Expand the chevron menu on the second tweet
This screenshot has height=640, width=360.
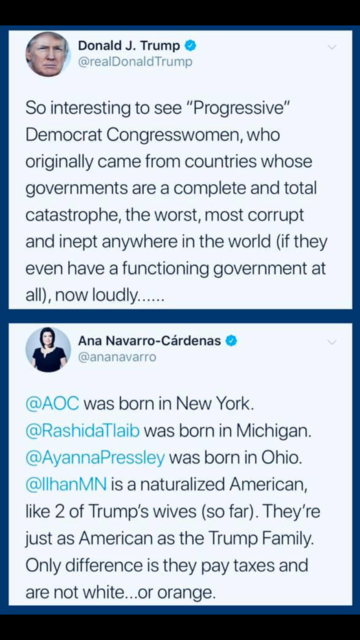pos(332,342)
